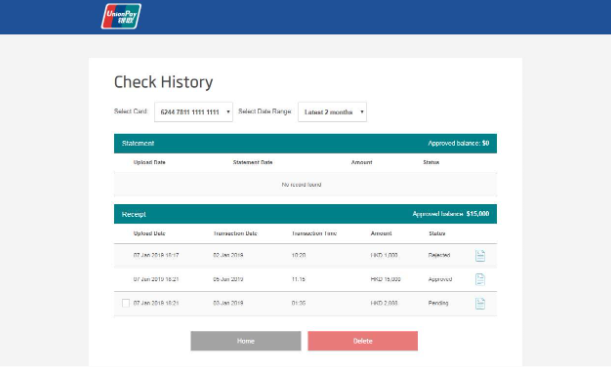Click the transaction time in the Pending row
The height and width of the screenshot is (367, 611).
point(299,303)
